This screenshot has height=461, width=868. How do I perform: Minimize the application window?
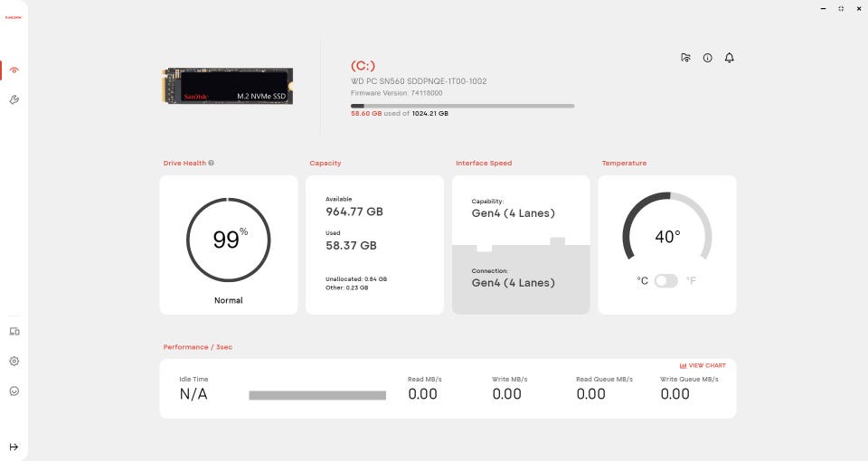pyautogui.click(x=823, y=9)
